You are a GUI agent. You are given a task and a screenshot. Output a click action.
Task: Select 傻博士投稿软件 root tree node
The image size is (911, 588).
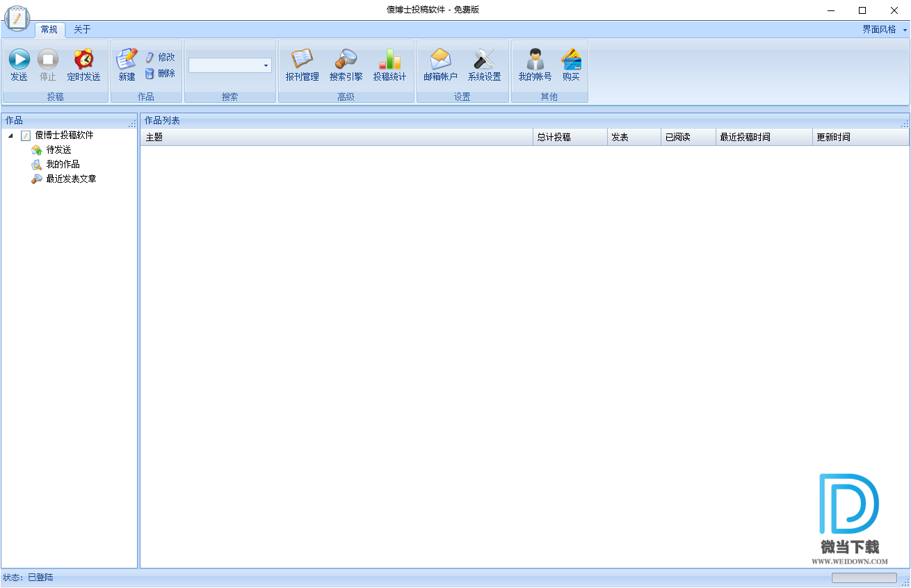[64, 136]
